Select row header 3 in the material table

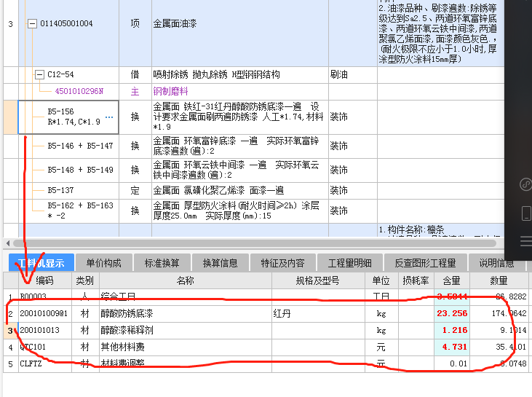point(10,331)
